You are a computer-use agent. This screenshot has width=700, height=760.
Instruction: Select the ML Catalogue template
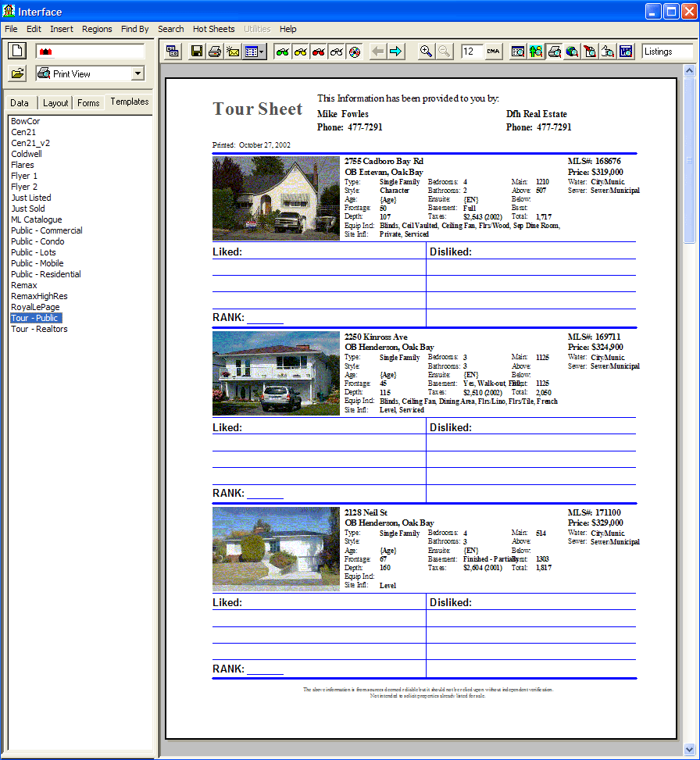[x=37, y=219]
